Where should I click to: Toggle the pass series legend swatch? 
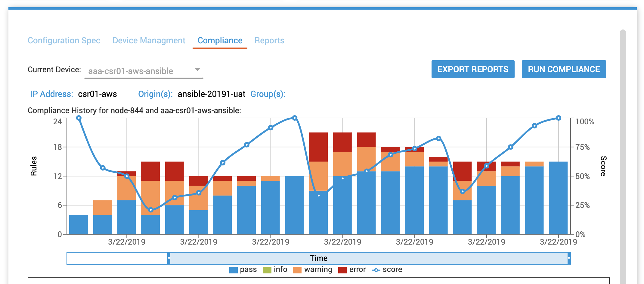(x=233, y=270)
